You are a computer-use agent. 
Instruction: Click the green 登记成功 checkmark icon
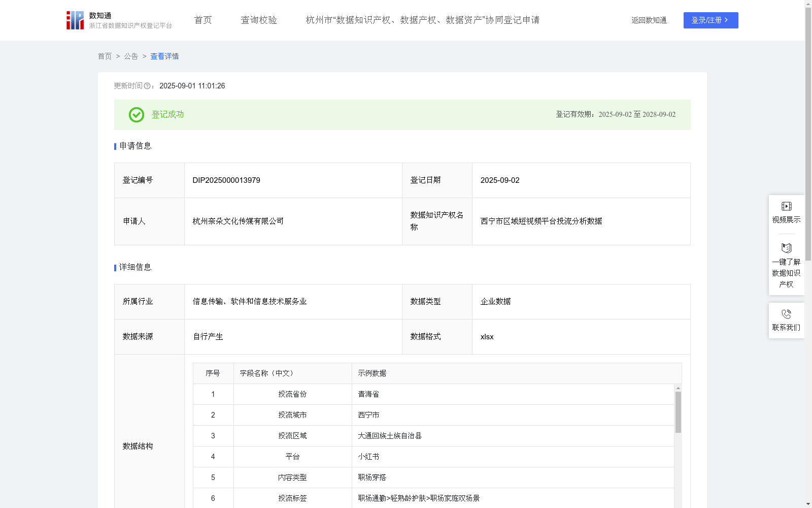coord(137,115)
